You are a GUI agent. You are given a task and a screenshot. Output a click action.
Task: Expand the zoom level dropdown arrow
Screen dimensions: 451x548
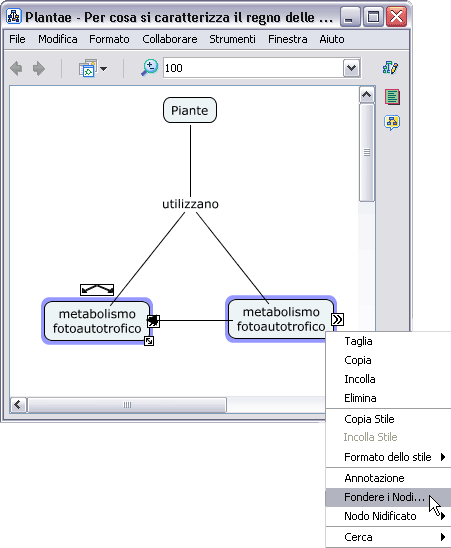[352, 68]
